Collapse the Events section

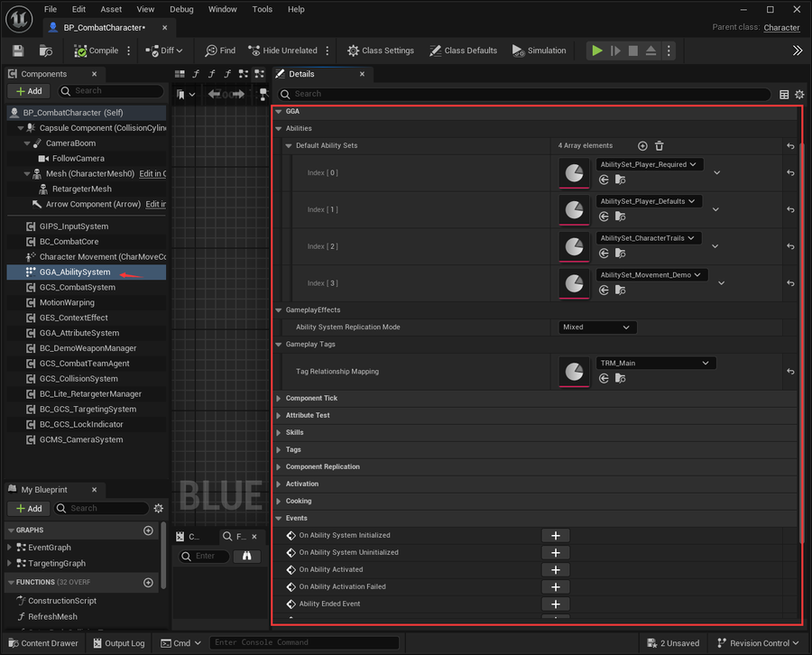pyautogui.click(x=279, y=518)
